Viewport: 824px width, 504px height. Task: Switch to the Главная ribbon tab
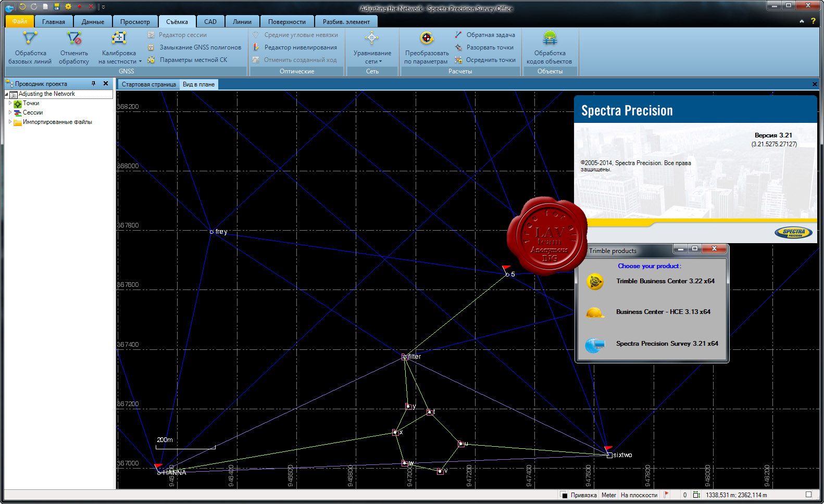(x=54, y=22)
